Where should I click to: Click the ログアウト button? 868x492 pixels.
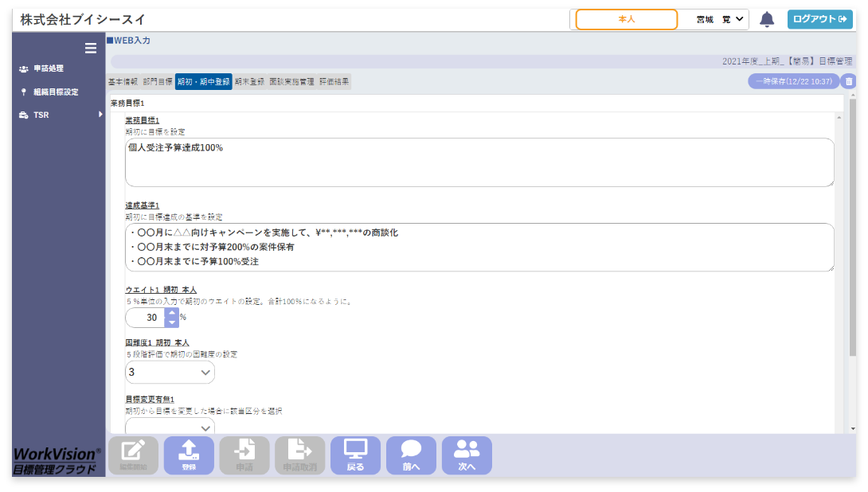pyautogui.click(x=819, y=20)
